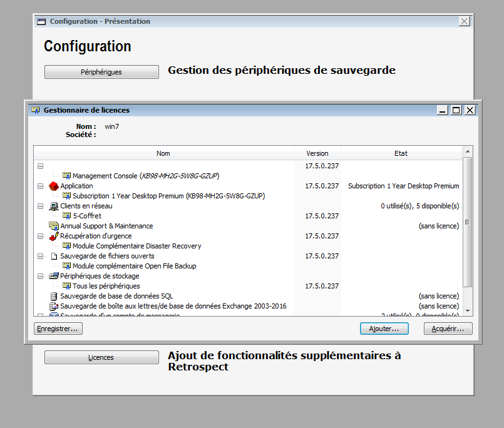Click the Périphériques de stockage drive icon
Screen dimensions: 504x428
pyautogui.click(x=53, y=276)
